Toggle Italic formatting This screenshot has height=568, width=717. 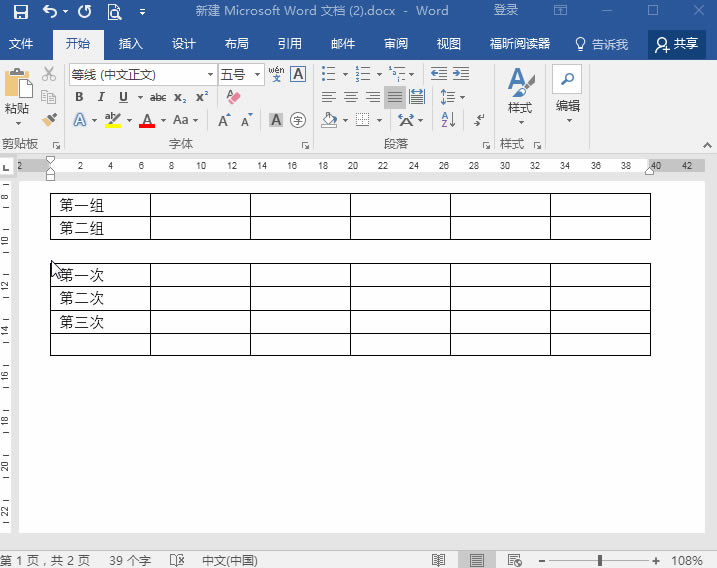(x=101, y=96)
